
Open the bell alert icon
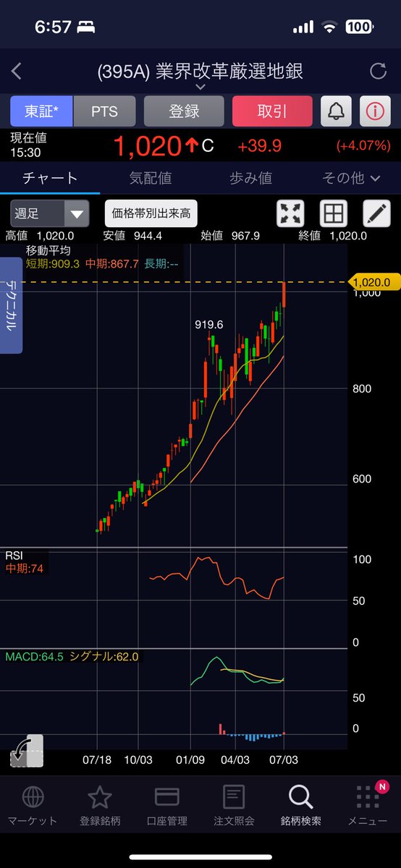tap(337, 111)
